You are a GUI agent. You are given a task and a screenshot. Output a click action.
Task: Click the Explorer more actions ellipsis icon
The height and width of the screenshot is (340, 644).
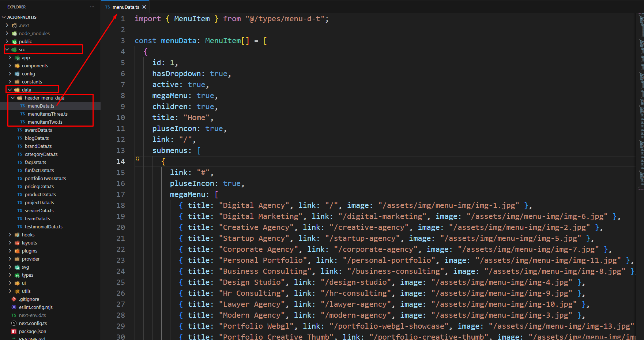click(92, 7)
